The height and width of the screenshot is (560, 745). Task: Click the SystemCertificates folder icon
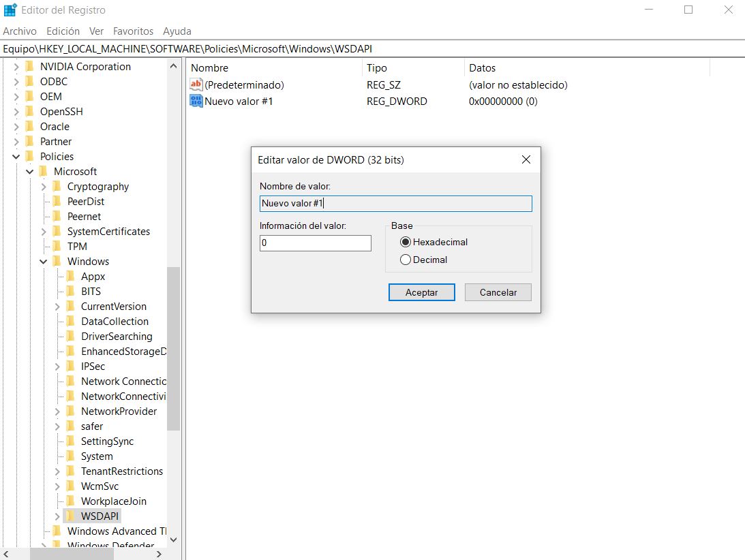pyautogui.click(x=57, y=232)
